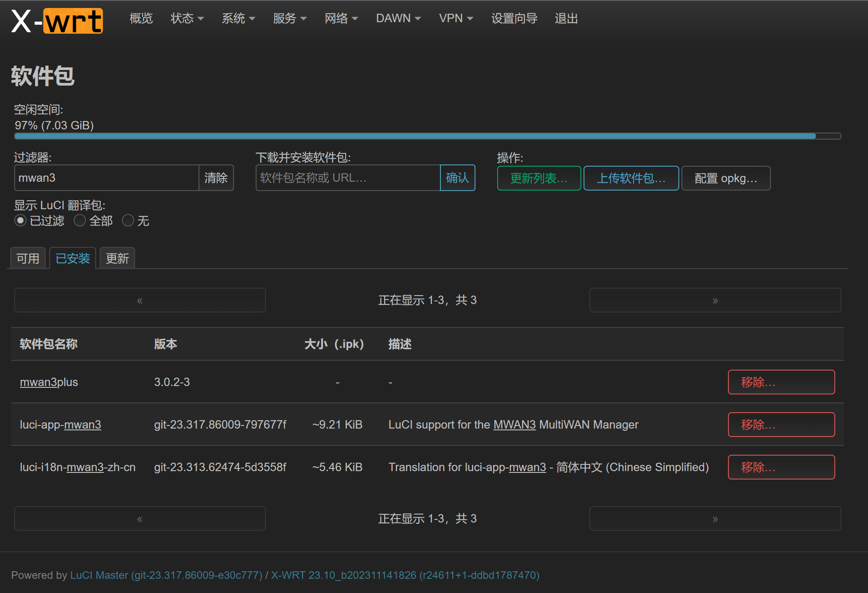Viewport: 868px width, 593px height.
Task: Select the 无 radio button
Action: click(128, 220)
